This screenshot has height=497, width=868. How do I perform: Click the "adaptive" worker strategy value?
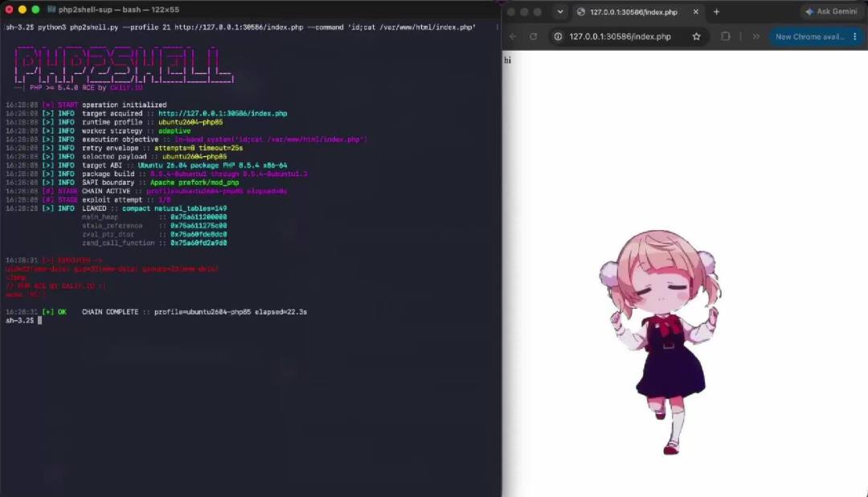174,131
